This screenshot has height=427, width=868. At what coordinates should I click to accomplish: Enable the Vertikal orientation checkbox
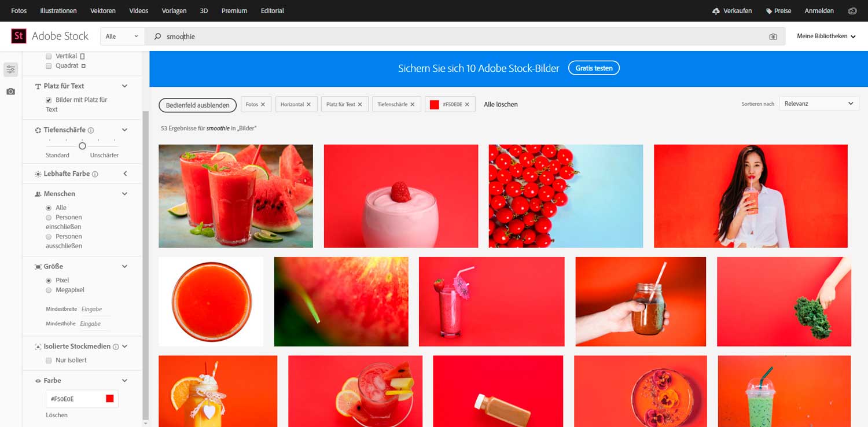click(x=49, y=56)
